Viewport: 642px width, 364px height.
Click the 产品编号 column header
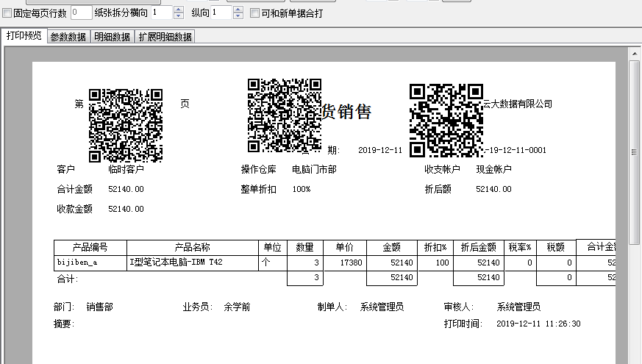coord(90,247)
